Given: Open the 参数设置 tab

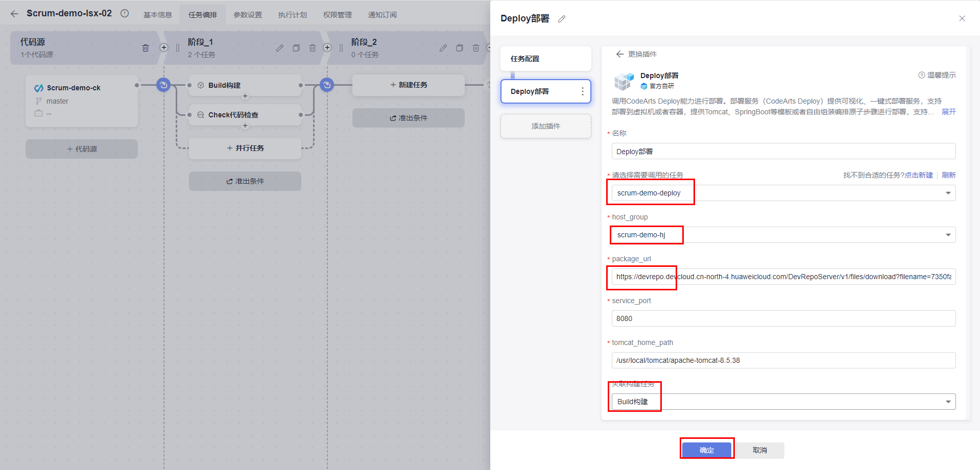Looking at the screenshot, I should coord(248,15).
